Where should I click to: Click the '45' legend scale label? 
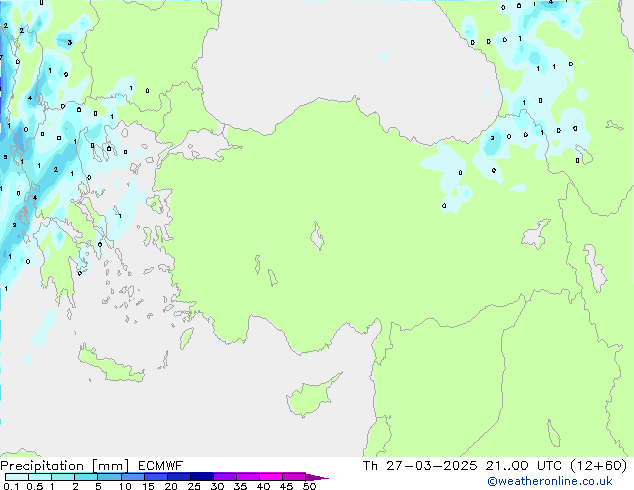pos(286,486)
